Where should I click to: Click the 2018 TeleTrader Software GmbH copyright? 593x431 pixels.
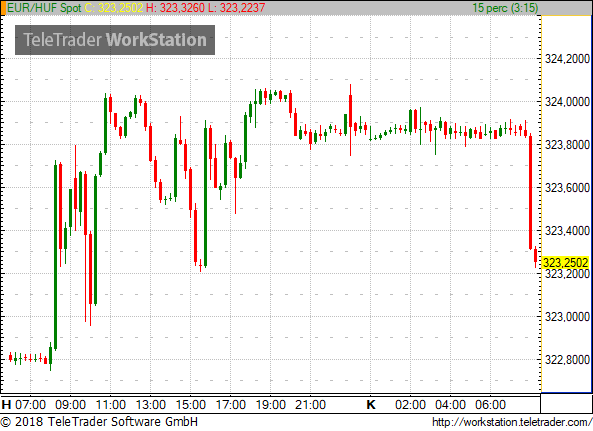coord(99,422)
